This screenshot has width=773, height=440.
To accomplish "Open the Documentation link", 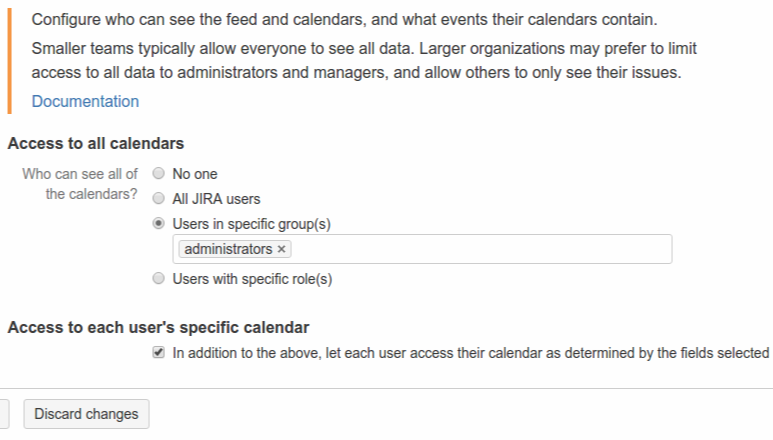I will pyautogui.click(x=85, y=101).
